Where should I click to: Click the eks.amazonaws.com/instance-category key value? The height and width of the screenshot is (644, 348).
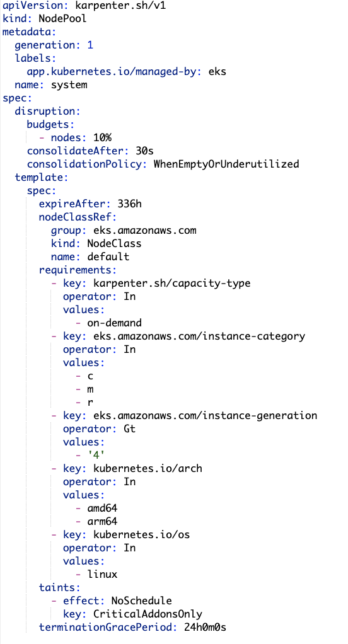click(199, 336)
